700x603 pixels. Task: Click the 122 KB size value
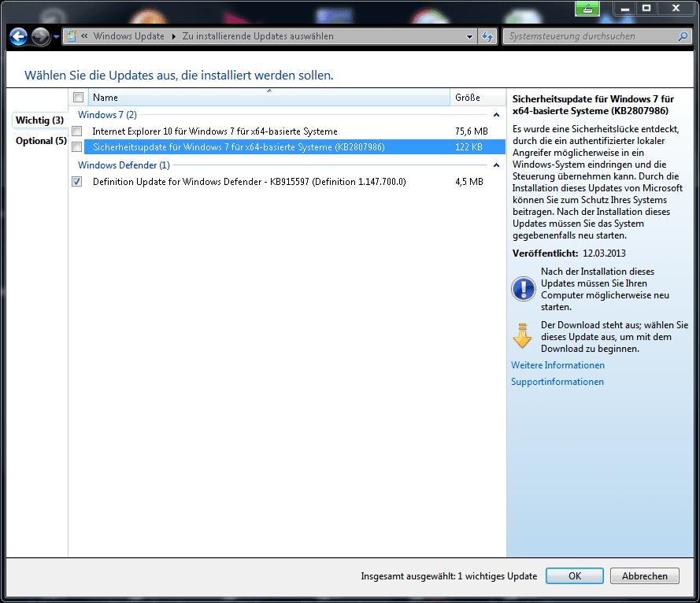(469, 147)
